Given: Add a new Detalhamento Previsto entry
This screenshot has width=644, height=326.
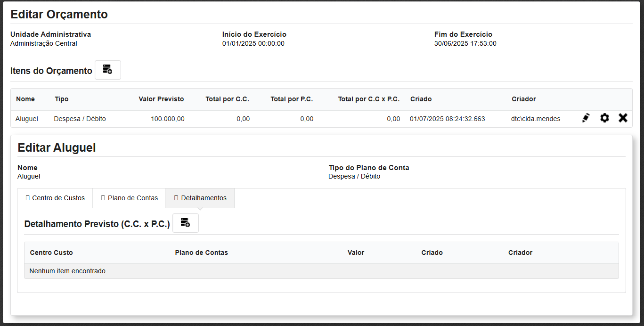Looking at the screenshot, I should (185, 223).
